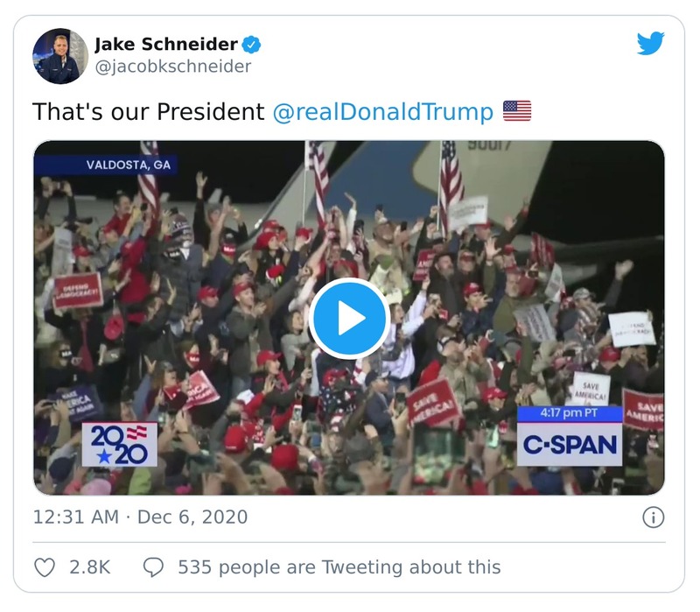Click the American flag emoji
Viewport: 700px width, 612px height.
point(517,111)
